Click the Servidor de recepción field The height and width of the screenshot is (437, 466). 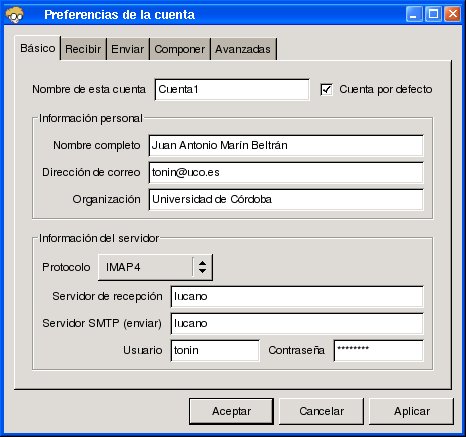point(297,296)
